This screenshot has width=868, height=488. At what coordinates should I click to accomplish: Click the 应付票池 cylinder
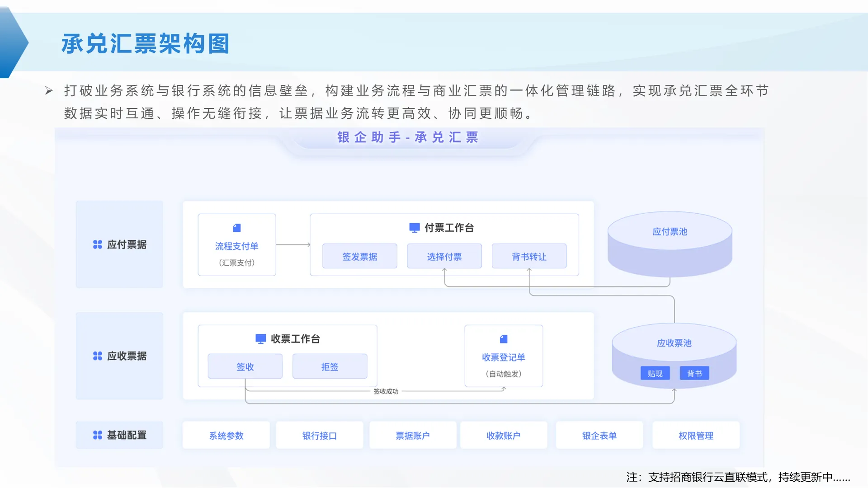point(670,244)
